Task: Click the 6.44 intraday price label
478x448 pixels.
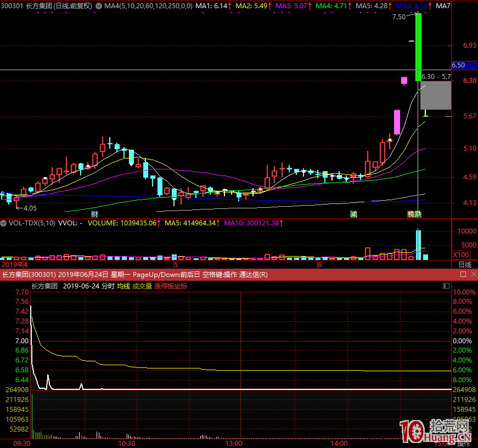Action: [22, 380]
